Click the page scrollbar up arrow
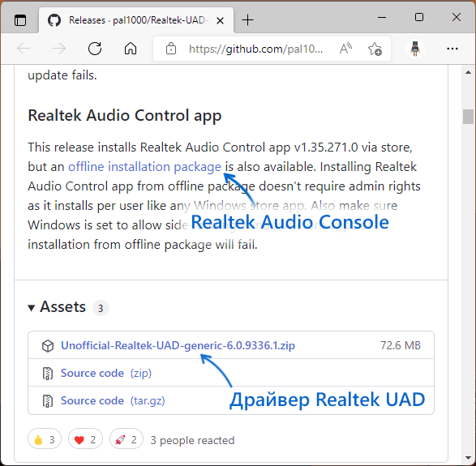The height and width of the screenshot is (466, 476). coord(468,72)
